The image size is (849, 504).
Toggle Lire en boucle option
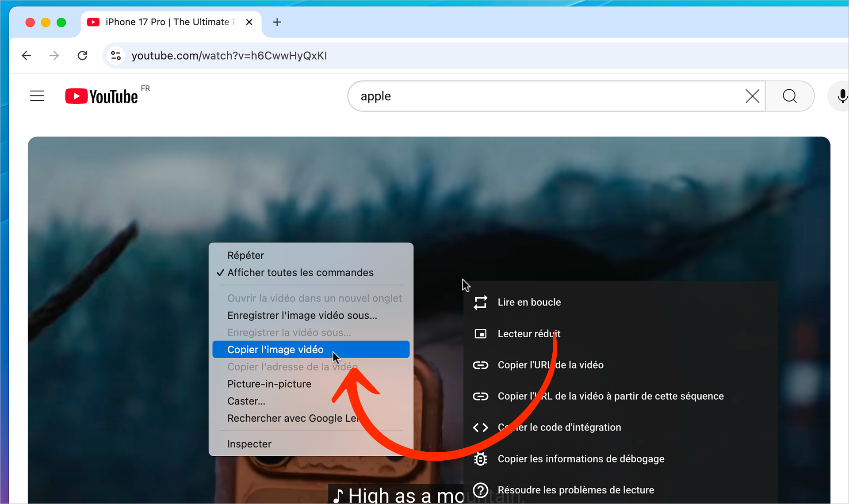pyautogui.click(x=529, y=302)
